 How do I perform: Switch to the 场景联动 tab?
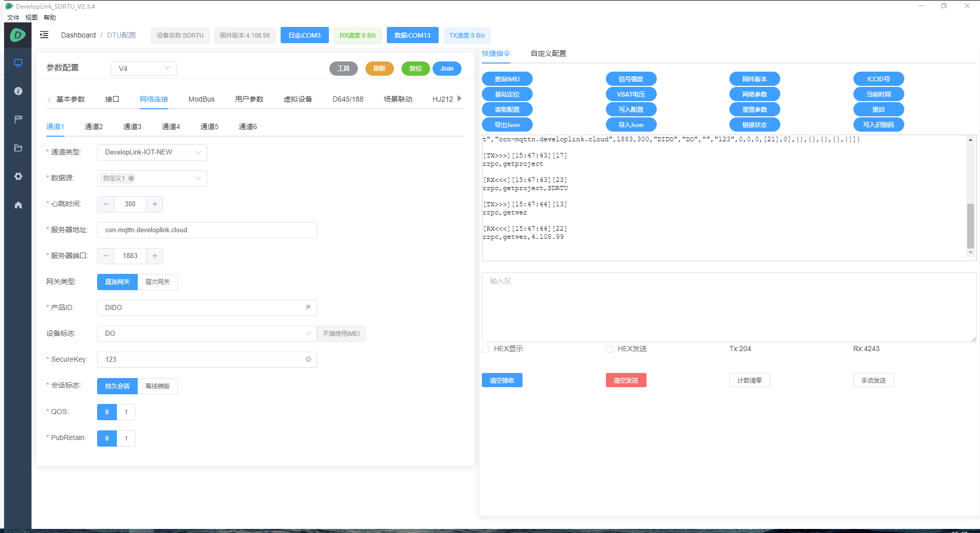[x=398, y=99]
